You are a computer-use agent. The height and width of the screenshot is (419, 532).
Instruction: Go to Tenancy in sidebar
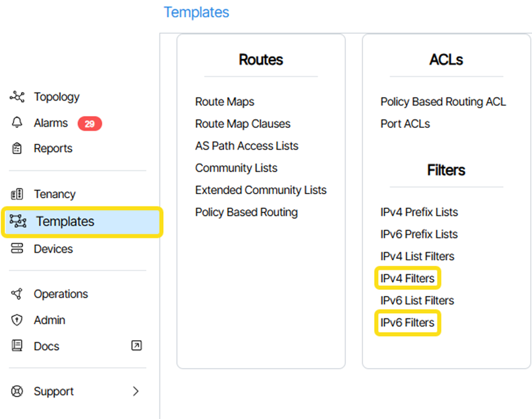point(54,194)
